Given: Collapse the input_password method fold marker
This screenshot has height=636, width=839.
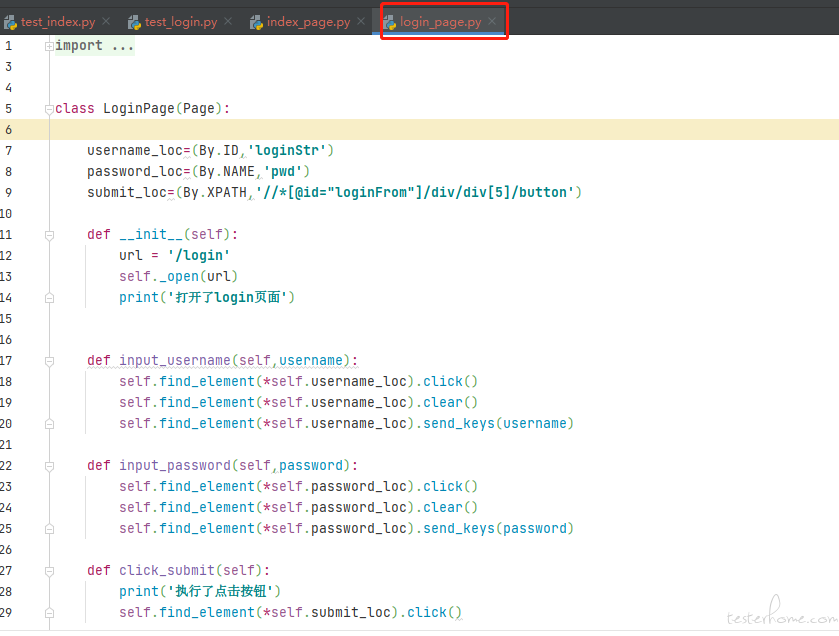Looking at the screenshot, I should pyautogui.click(x=49, y=466).
